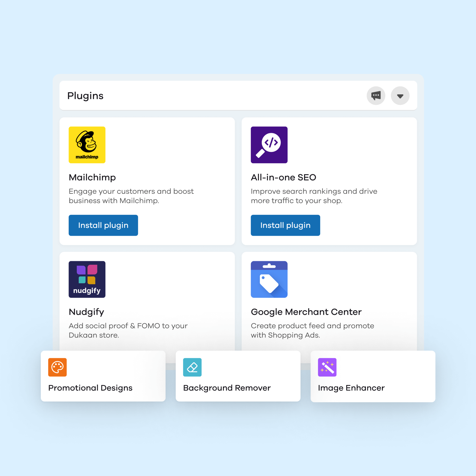Viewport: 476px width, 476px height.
Task: Open the chat feedback bubble icon
Action: tap(376, 96)
